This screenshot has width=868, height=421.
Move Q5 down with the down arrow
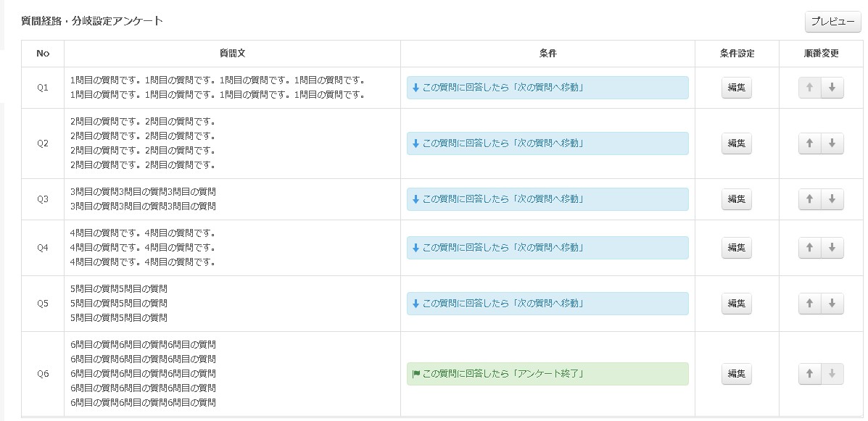tap(832, 304)
